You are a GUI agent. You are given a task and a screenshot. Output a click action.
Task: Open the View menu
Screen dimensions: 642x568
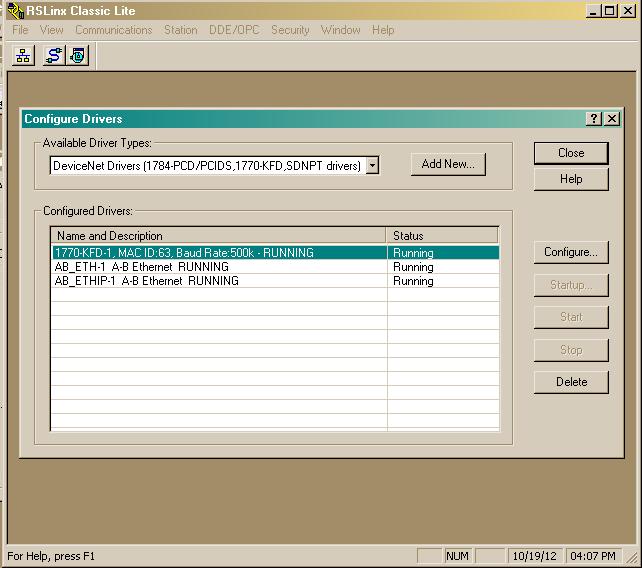[x=52, y=30]
